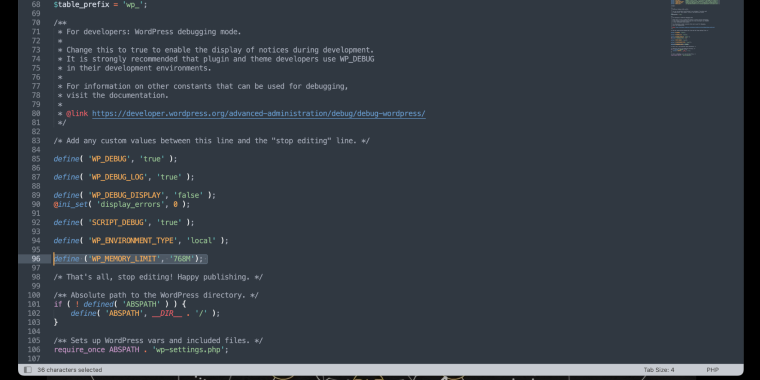The image size is (760, 380).
Task: Click the '36 characters selected' status text
Action: click(70, 370)
